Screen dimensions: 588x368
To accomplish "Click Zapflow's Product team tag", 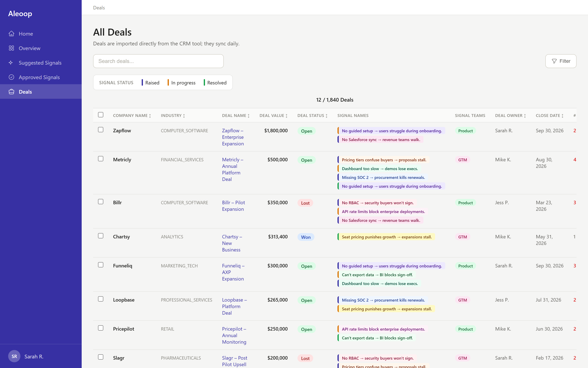I will click(x=465, y=131).
